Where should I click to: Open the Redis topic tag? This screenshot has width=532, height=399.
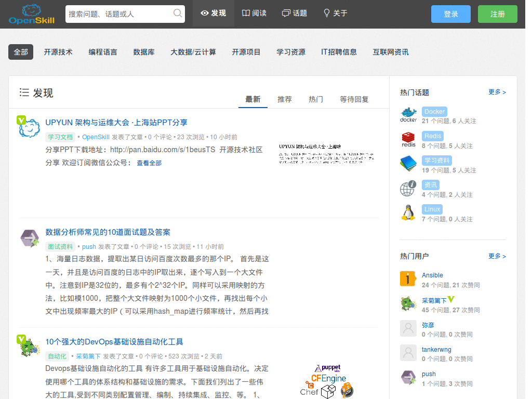(433, 136)
